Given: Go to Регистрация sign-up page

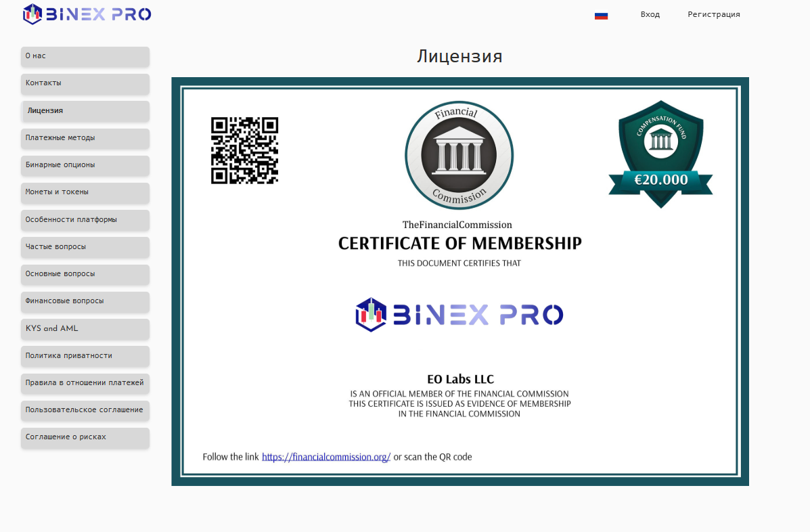Looking at the screenshot, I should (x=713, y=14).
